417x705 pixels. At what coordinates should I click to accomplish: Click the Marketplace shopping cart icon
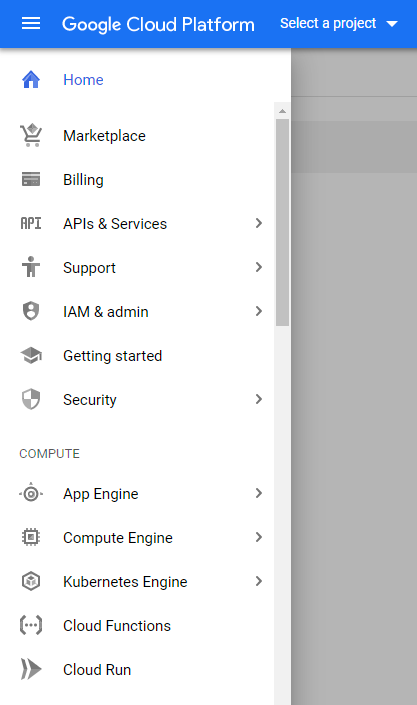click(31, 135)
